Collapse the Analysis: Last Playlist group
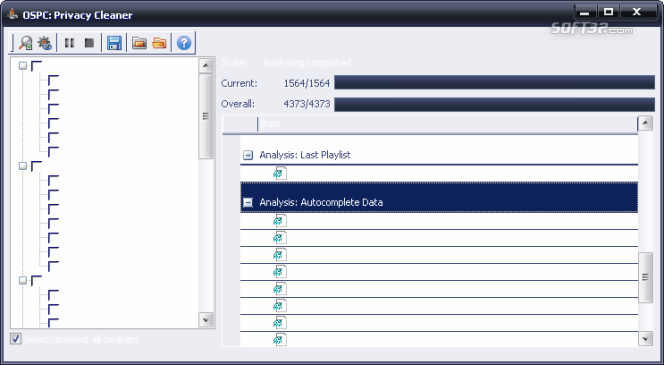Viewport: 664px width, 365px height. click(248, 155)
